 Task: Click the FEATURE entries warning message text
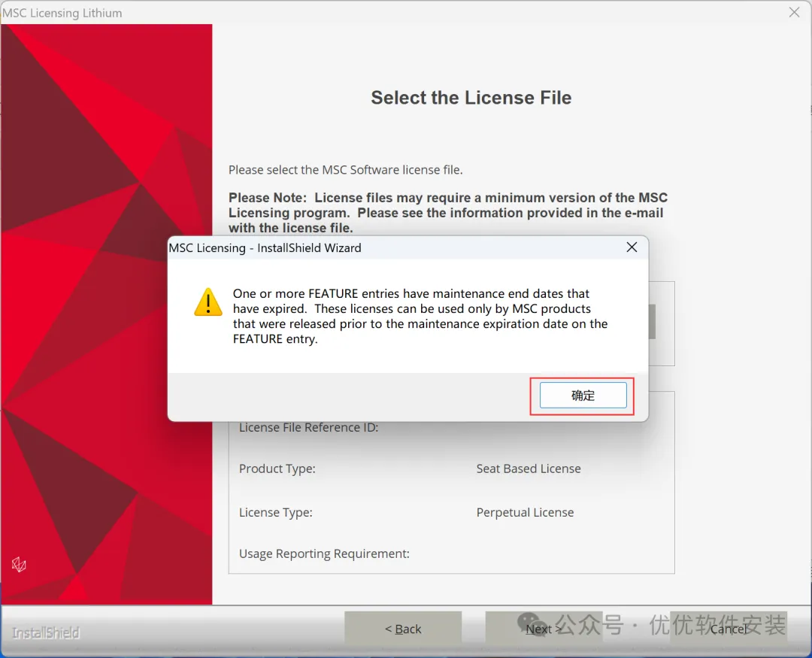420,316
